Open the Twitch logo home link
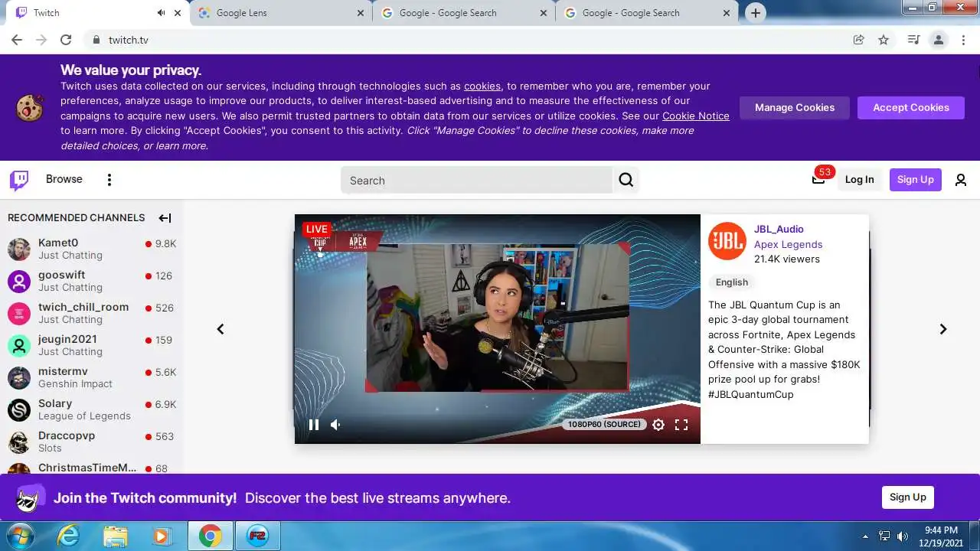This screenshot has height=551, width=980. (19, 180)
